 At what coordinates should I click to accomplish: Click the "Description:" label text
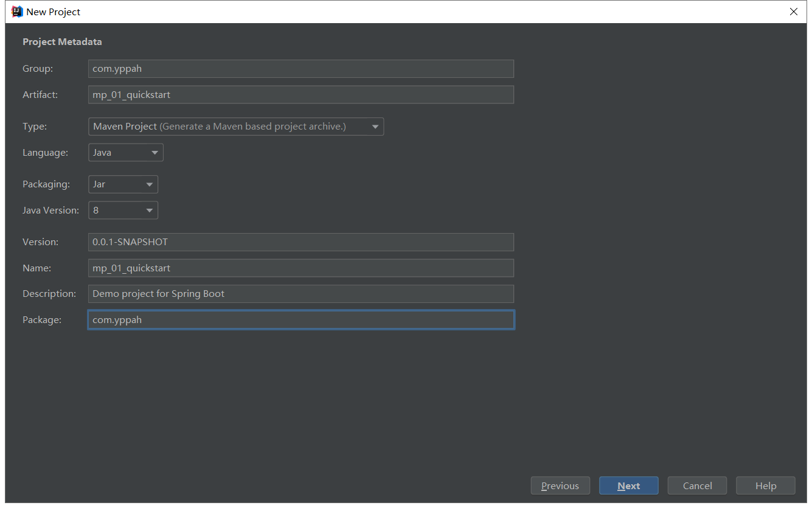pyautogui.click(x=49, y=294)
